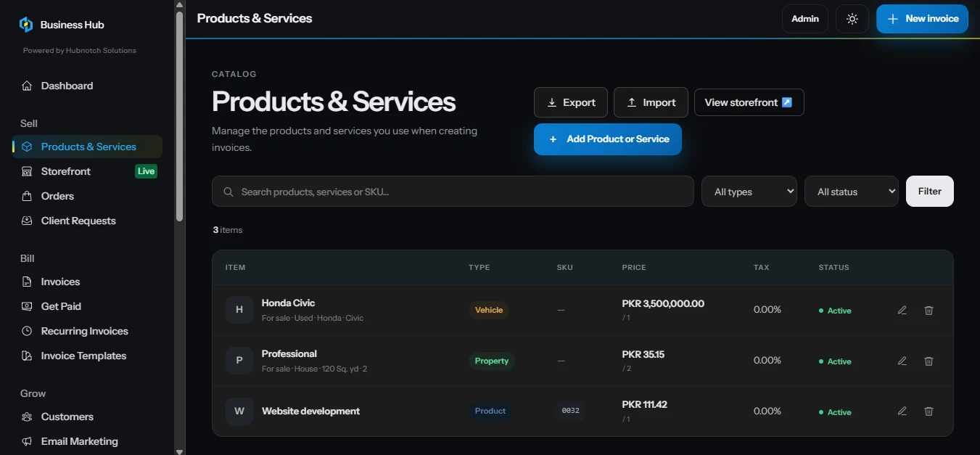Open the Get Paid page
The width and height of the screenshot is (980, 455).
pos(87,306)
